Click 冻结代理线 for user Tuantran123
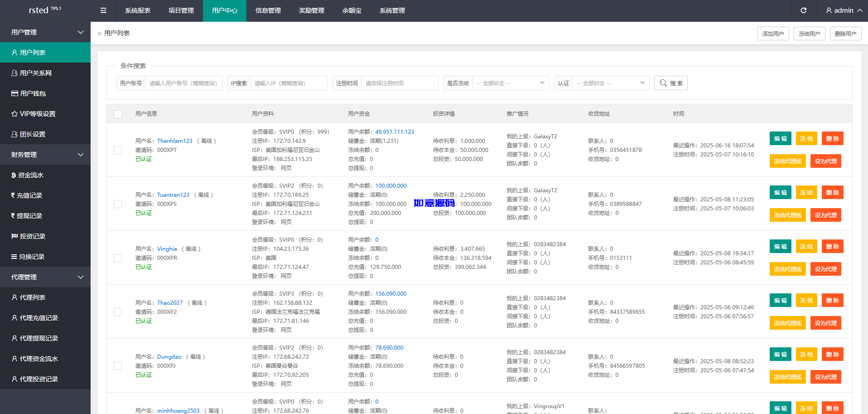 coord(788,215)
